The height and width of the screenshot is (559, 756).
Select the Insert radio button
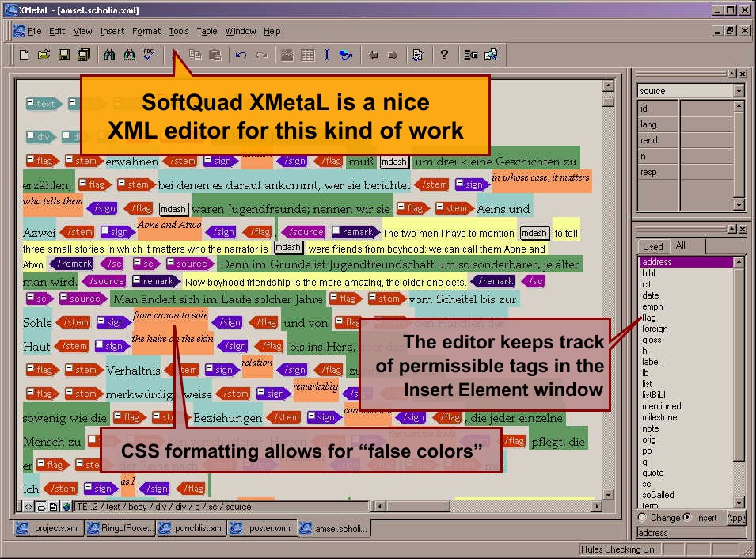pyautogui.click(x=687, y=517)
